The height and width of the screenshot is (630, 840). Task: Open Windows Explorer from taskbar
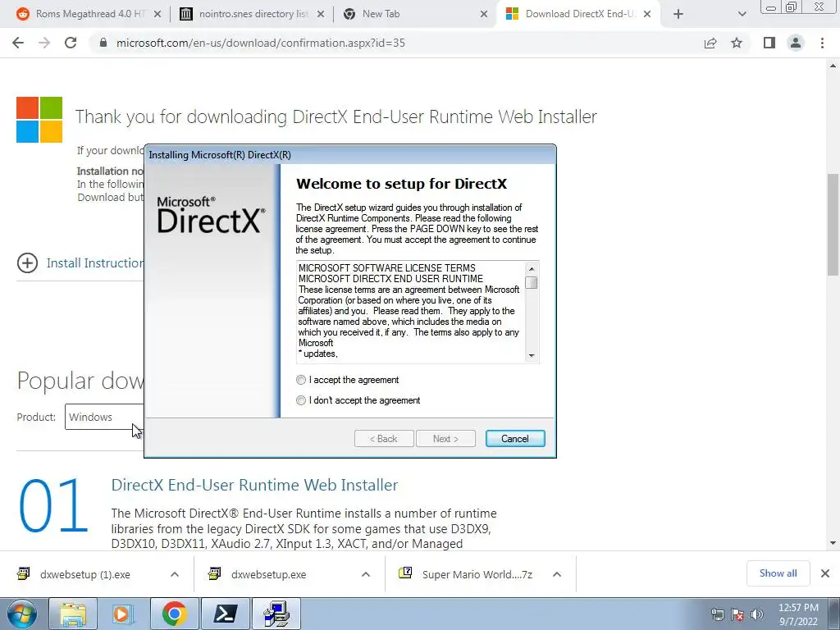[73, 614]
